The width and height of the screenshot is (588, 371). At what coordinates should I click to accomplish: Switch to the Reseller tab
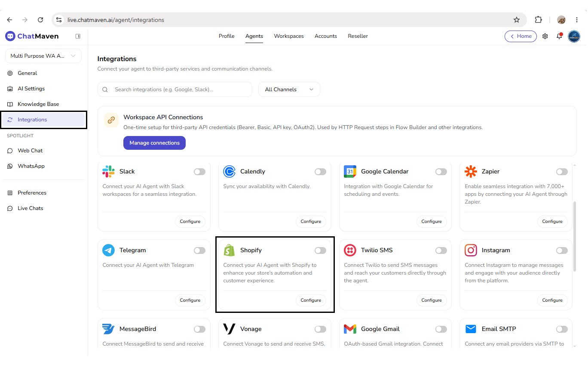(358, 36)
